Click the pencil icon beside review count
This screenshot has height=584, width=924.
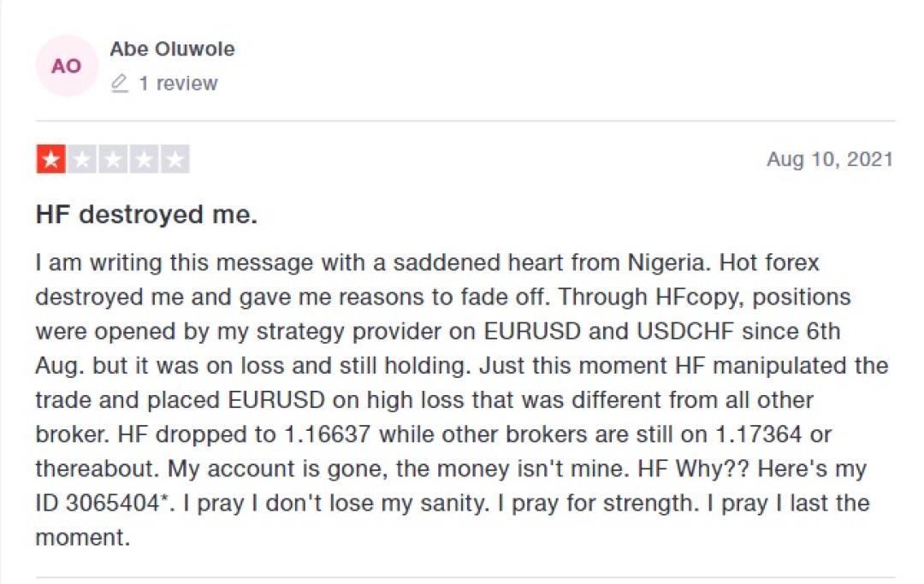tap(120, 84)
